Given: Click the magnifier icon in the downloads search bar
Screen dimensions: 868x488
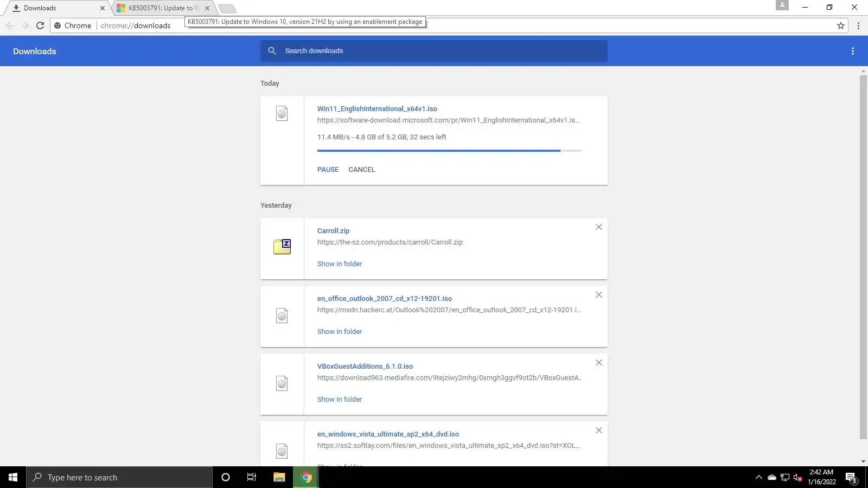Looking at the screenshot, I should [272, 51].
